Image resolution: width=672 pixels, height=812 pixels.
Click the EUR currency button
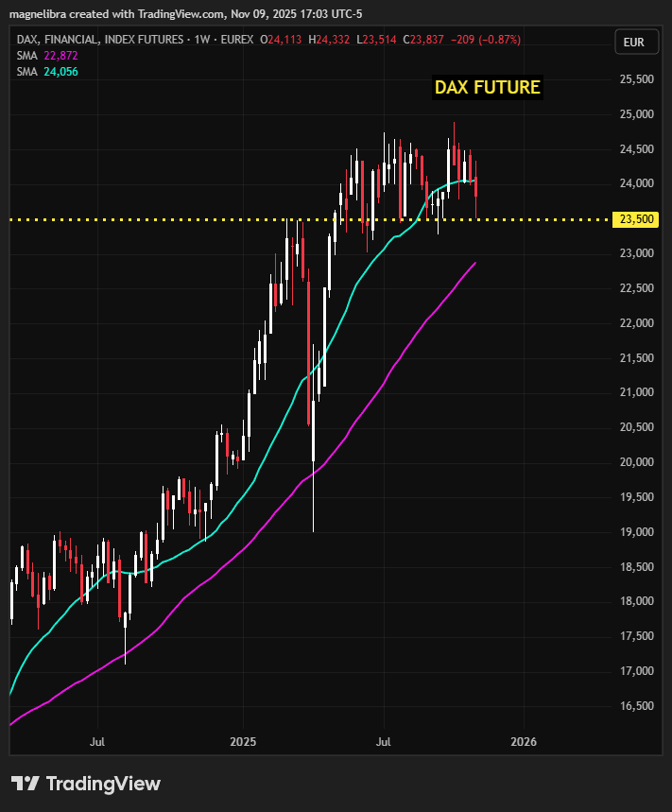pos(636,42)
